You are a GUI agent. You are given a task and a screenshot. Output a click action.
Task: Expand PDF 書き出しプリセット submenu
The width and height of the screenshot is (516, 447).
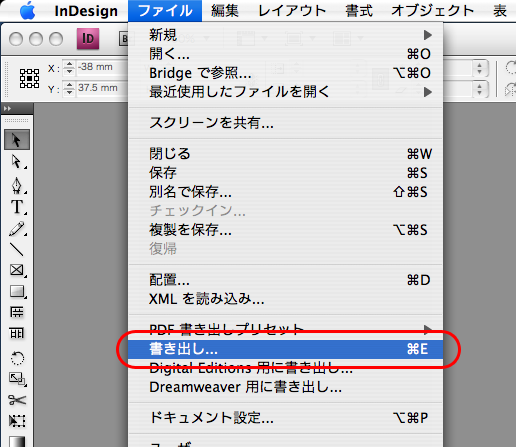click(286, 330)
